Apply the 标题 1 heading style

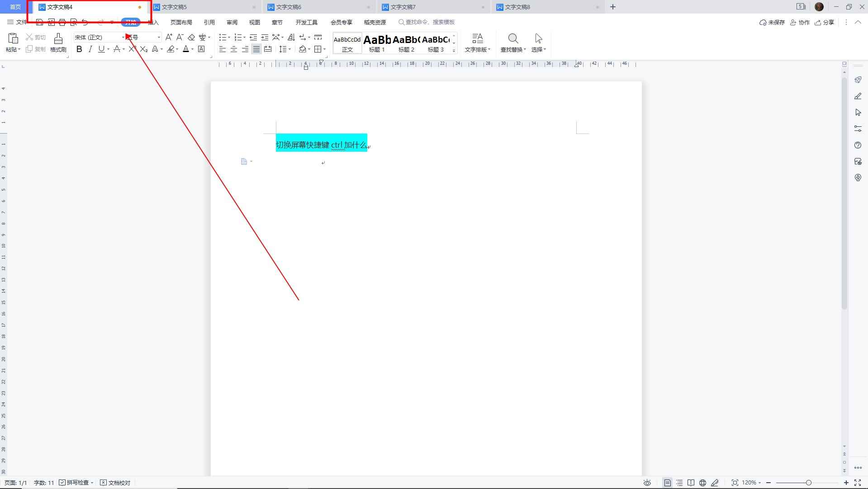coord(377,43)
